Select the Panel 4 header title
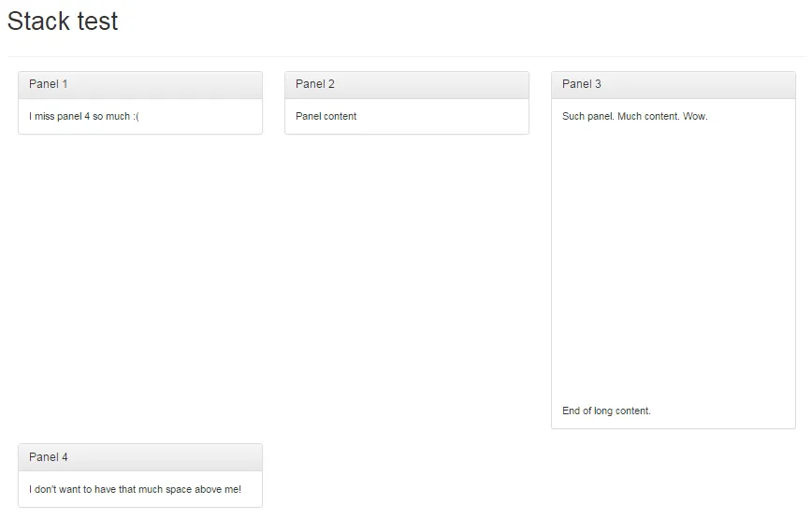812x519 pixels. 49,457
